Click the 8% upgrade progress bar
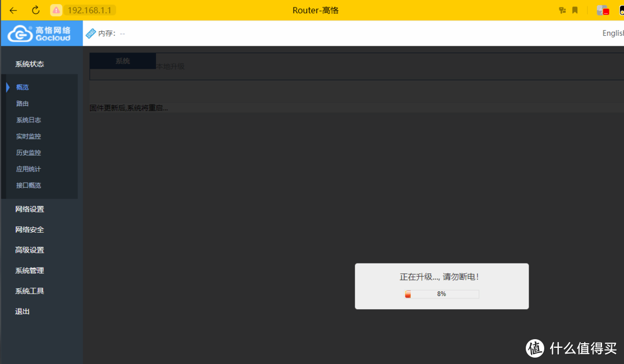The height and width of the screenshot is (364, 624). [x=441, y=294]
